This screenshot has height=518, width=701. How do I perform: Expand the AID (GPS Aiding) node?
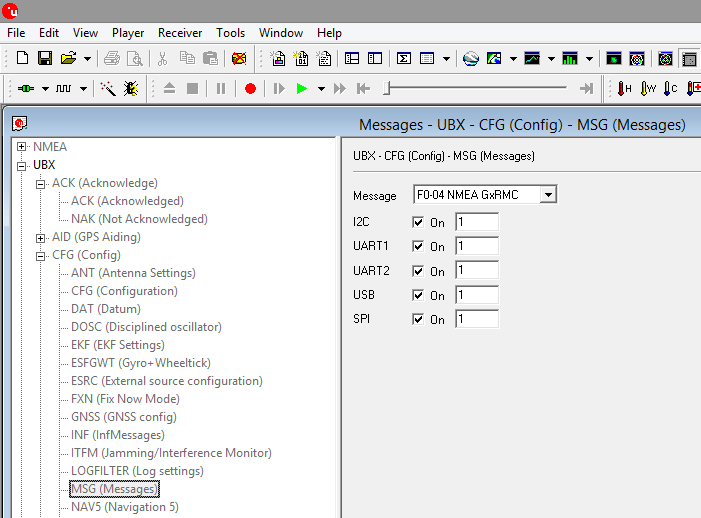coord(41,237)
